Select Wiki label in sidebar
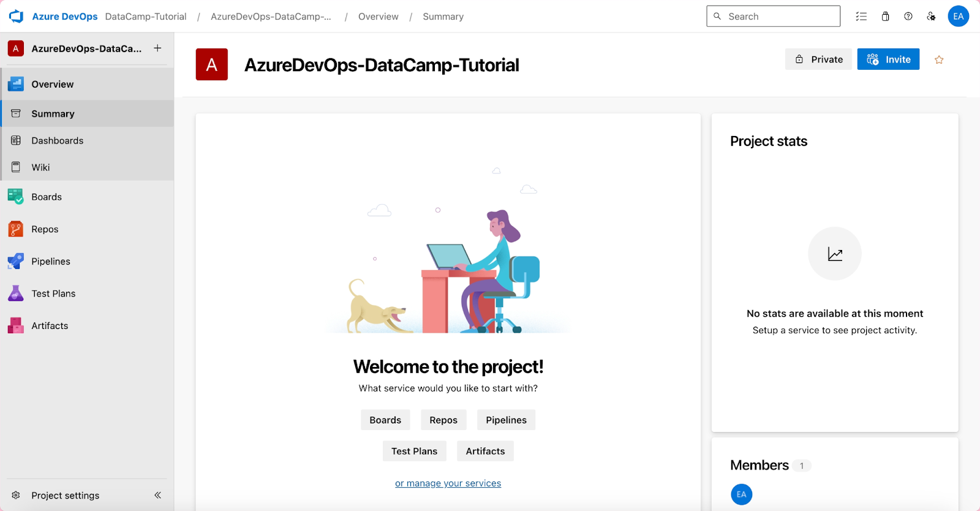 tap(41, 167)
